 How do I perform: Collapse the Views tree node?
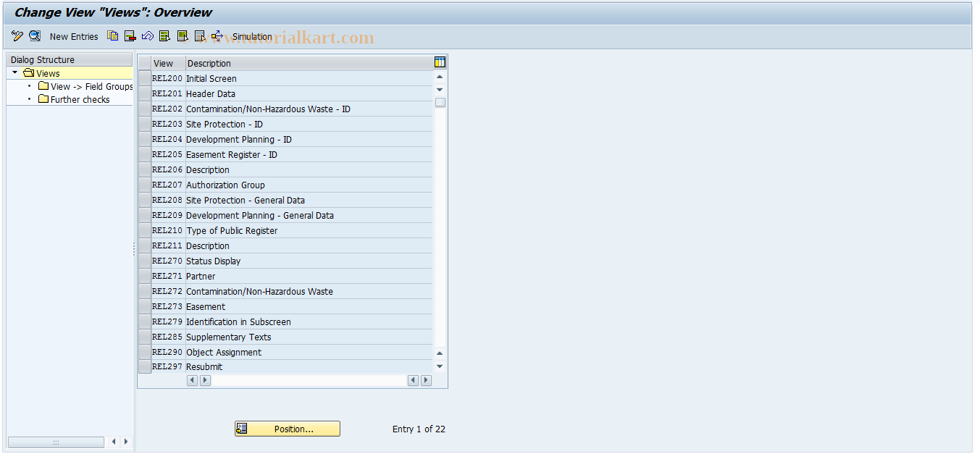point(14,72)
